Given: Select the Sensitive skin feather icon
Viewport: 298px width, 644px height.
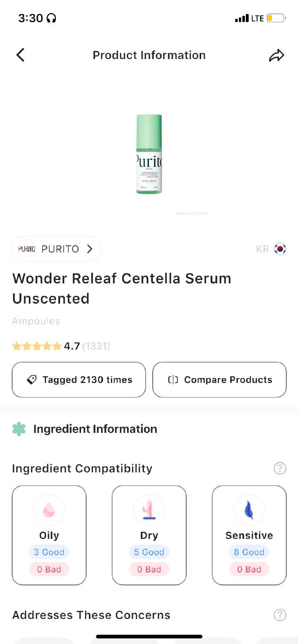Looking at the screenshot, I should click(249, 510).
